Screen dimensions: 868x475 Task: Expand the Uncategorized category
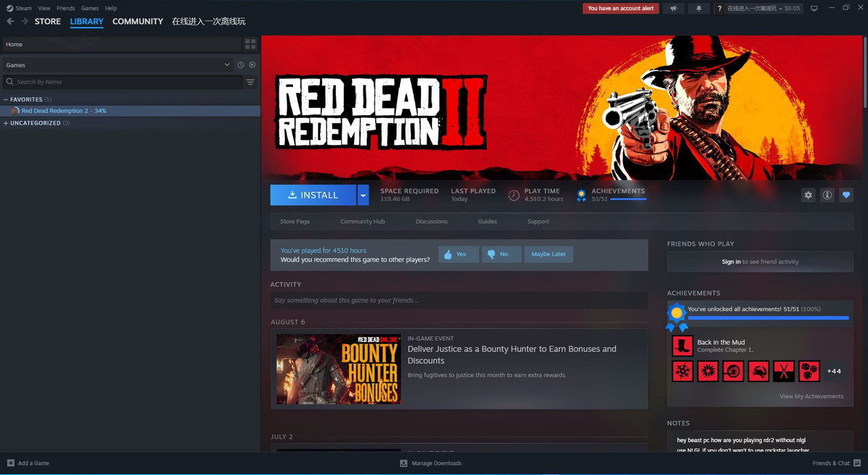pos(6,123)
